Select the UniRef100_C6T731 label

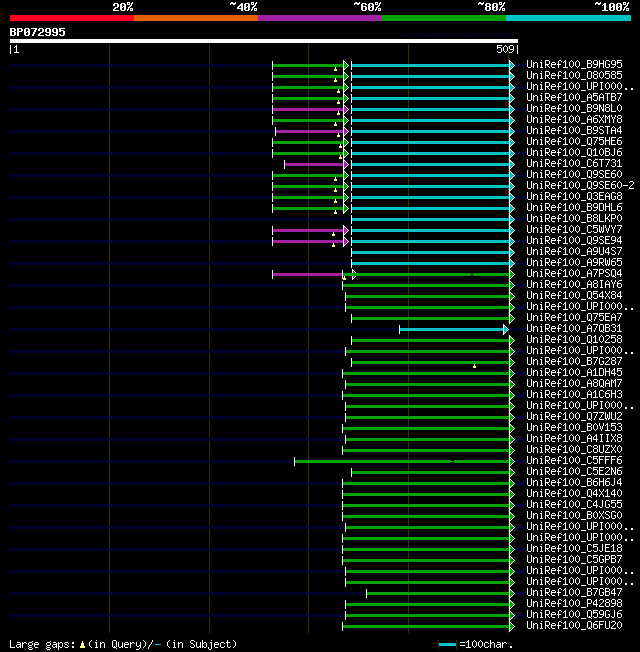[x=574, y=163]
